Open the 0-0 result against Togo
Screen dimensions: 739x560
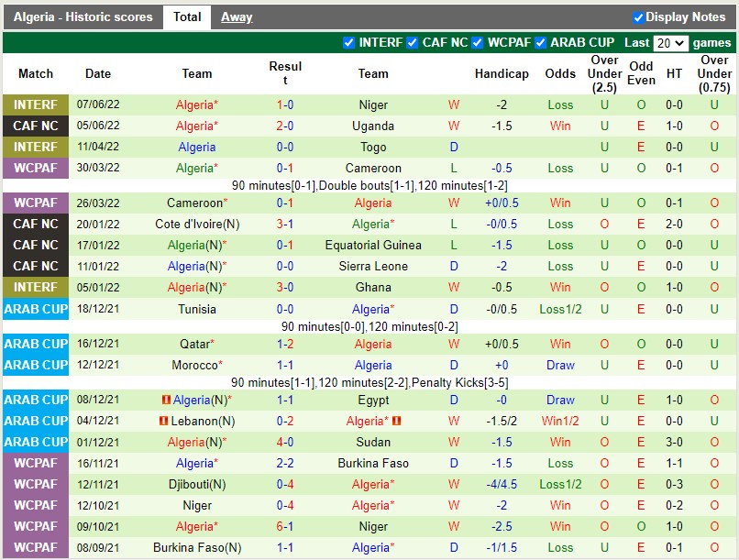point(285,147)
